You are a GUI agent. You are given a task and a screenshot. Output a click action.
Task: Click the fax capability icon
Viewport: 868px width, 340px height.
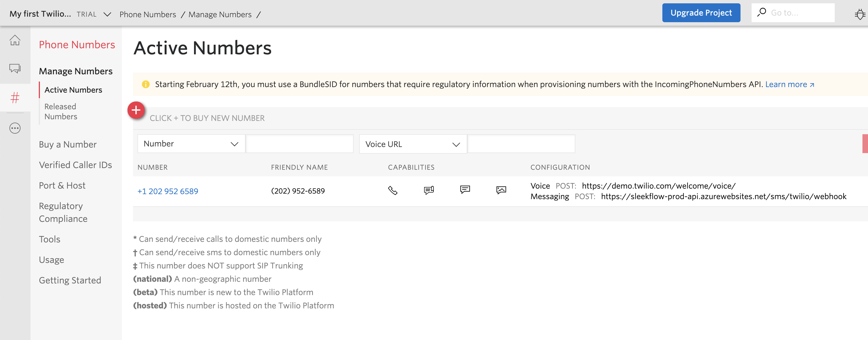pyautogui.click(x=429, y=191)
